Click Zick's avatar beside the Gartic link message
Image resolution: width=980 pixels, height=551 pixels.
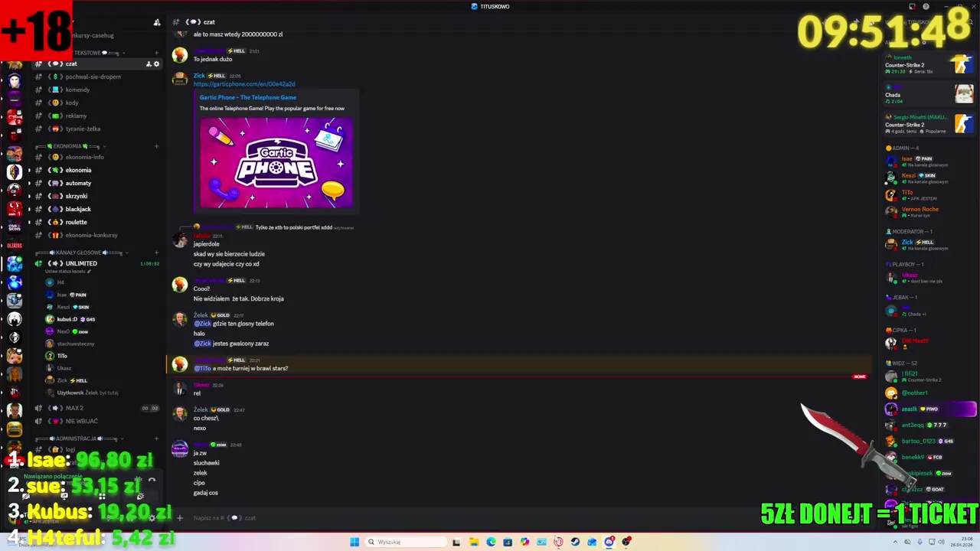click(180, 80)
